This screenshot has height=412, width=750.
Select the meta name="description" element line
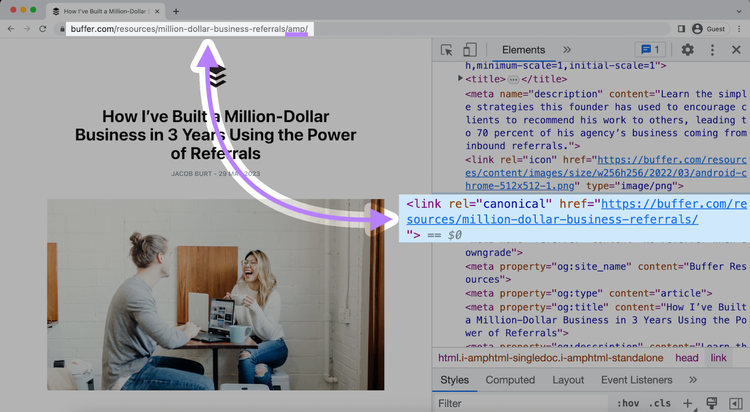pos(606,120)
